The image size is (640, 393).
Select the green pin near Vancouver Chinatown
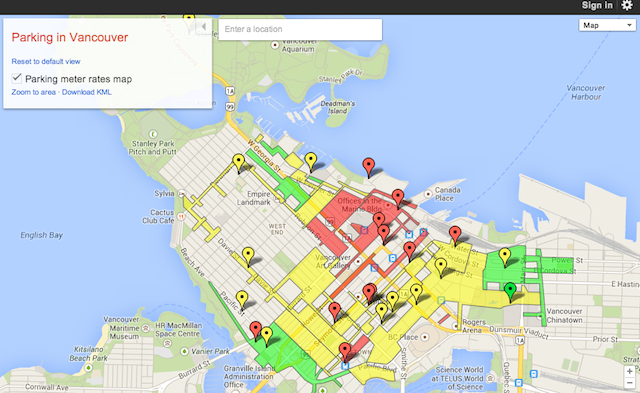click(510, 291)
